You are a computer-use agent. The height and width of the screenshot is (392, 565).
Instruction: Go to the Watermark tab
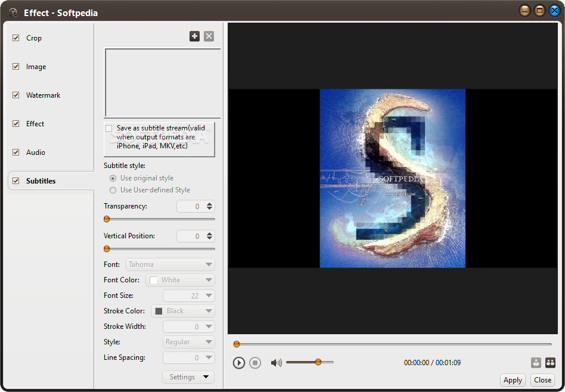click(44, 95)
